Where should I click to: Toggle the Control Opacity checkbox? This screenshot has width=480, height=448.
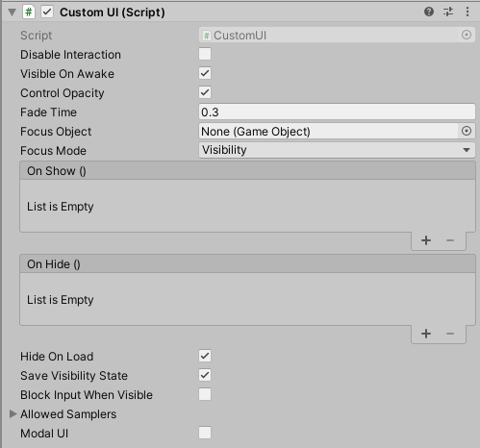pyautogui.click(x=205, y=92)
